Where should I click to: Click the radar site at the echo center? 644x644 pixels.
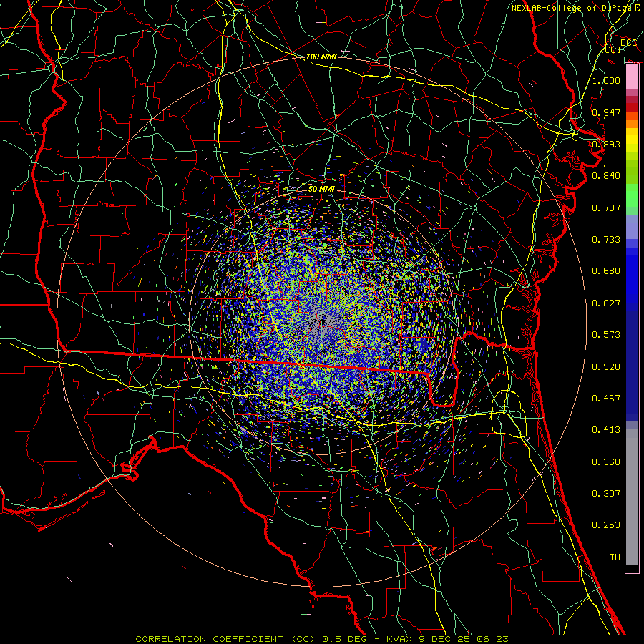(x=322, y=321)
